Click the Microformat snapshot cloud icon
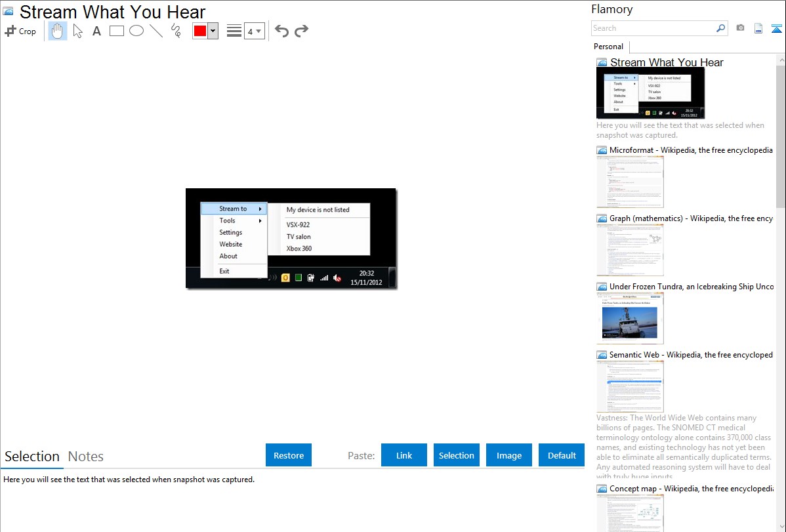Image resolution: width=786 pixels, height=532 pixels. tap(602, 150)
